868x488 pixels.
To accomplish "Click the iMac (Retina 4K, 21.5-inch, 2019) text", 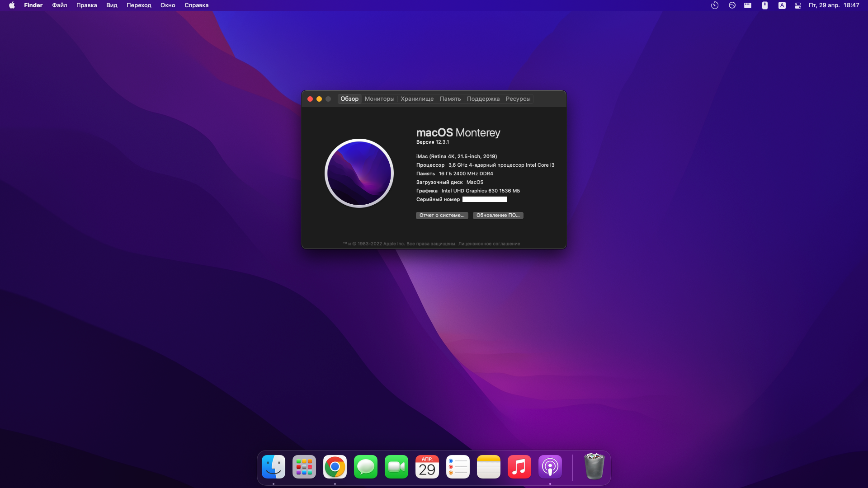I will [457, 156].
